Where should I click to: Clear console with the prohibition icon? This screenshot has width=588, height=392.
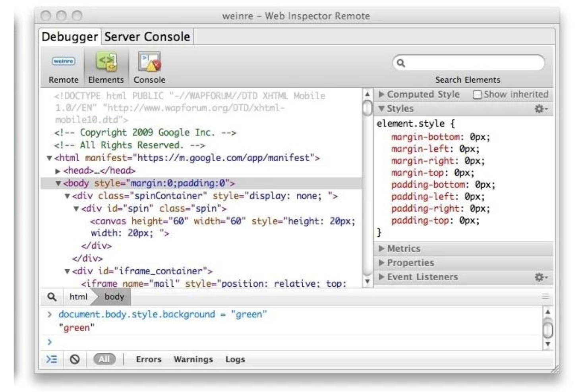click(x=75, y=359)
